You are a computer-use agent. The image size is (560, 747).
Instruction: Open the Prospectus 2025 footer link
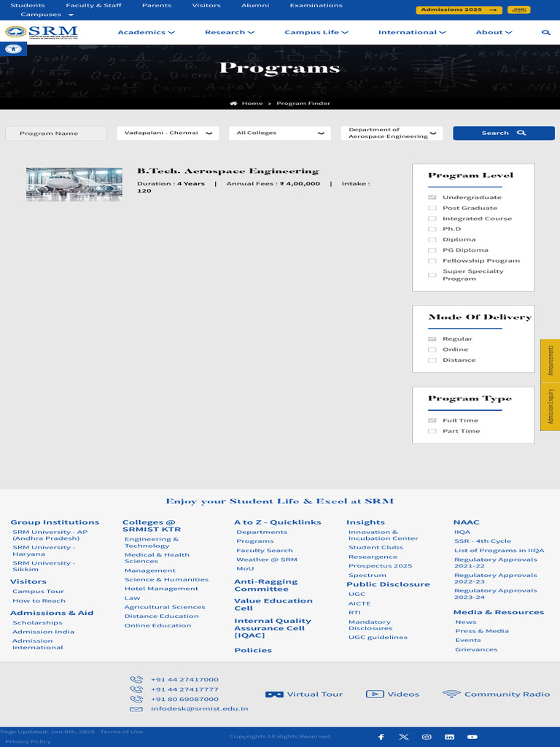point(380,566)
